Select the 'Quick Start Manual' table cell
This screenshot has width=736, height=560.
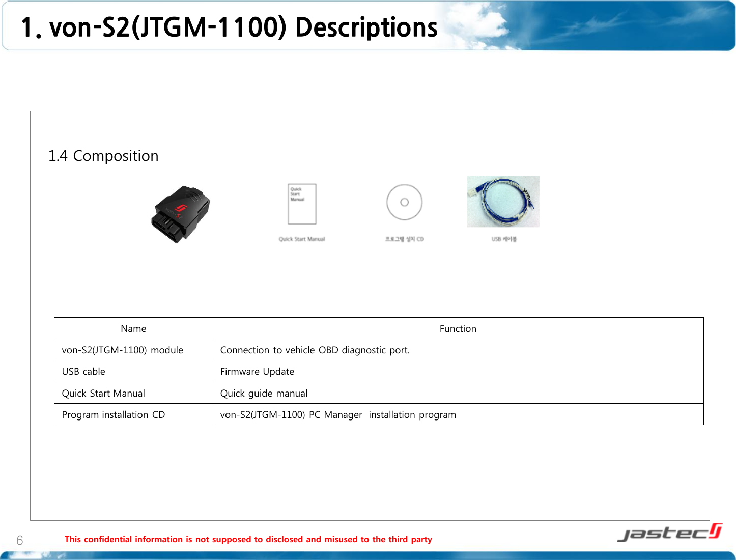pos(133,393)
